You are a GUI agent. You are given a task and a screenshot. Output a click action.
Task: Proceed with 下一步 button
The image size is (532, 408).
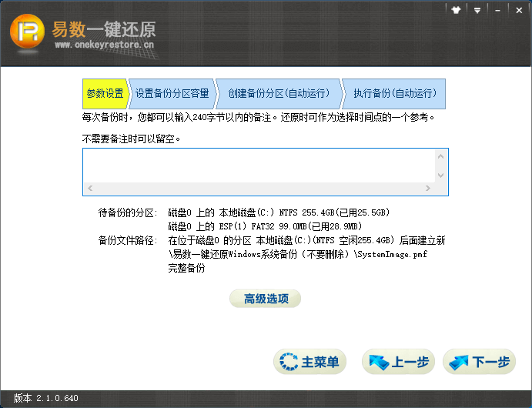(x=479, y=362)
